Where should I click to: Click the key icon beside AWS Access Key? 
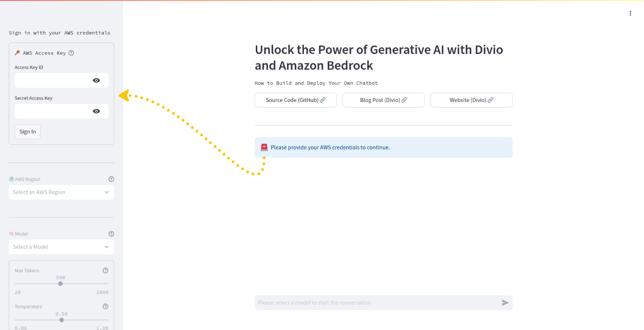pos(18,53)
